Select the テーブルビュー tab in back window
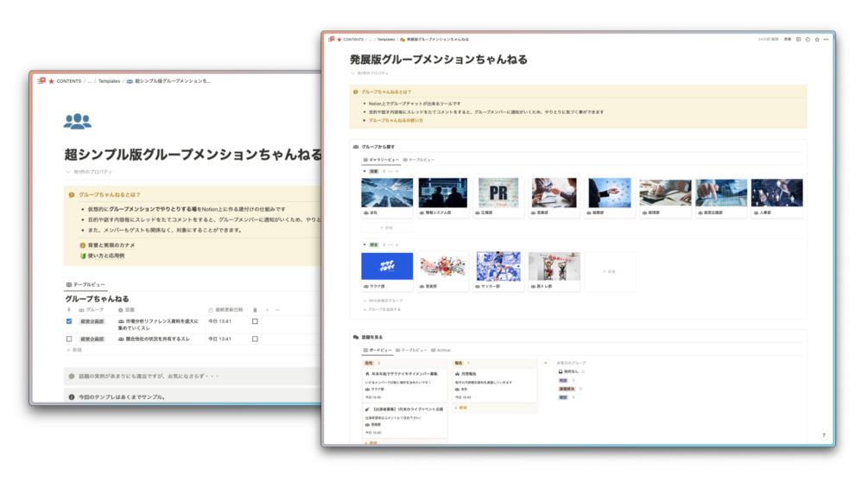This screenshot has width=868, height=488. pos(86,284)
